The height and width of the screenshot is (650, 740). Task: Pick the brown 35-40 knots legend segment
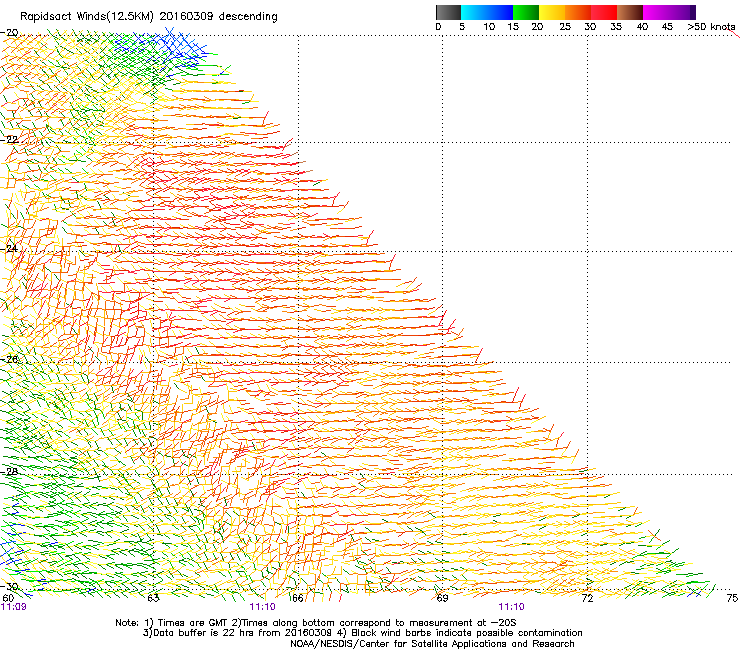[630, 12]
